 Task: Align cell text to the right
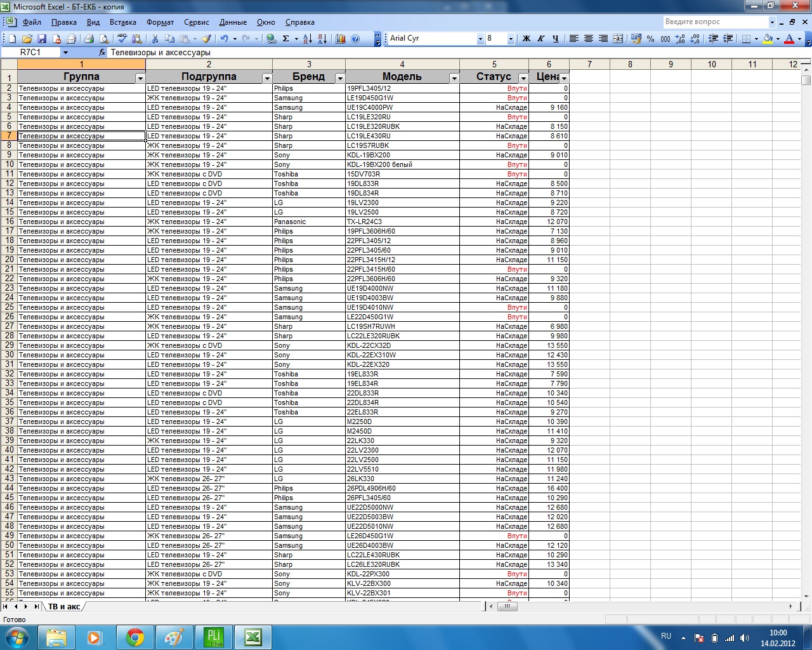[x=603, y=39]
